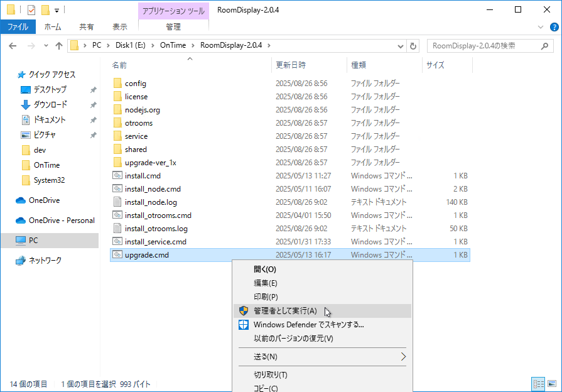Click the search magnifier icon
Viewport: 562px width, 392px height.
(x=545, y=46)
